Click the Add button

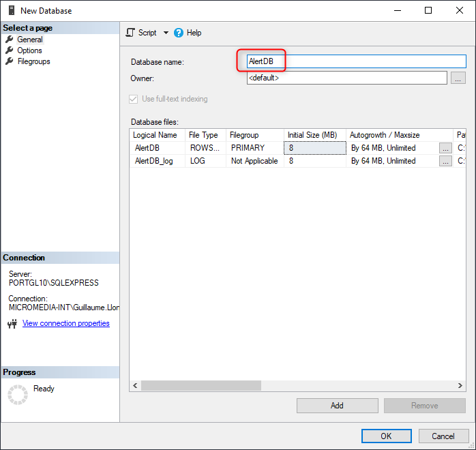click(x=337, y=406)
